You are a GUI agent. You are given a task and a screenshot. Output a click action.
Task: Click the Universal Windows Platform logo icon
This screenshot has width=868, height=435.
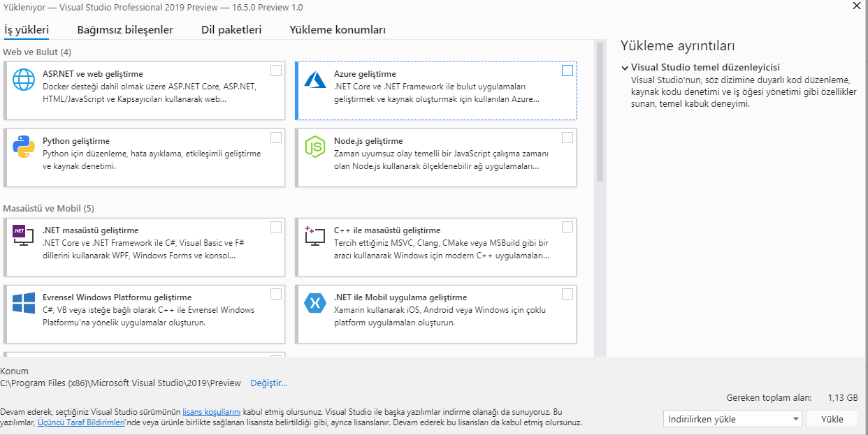(x=24, y=303)
